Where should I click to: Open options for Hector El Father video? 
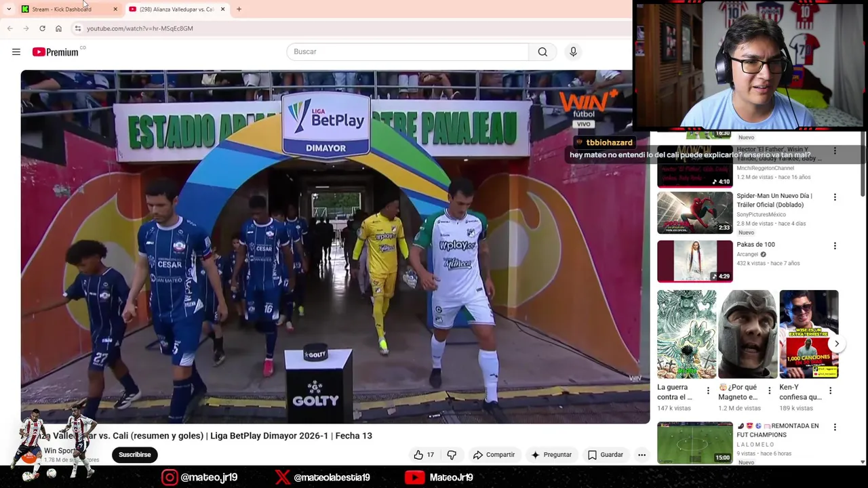pos(835,150)
